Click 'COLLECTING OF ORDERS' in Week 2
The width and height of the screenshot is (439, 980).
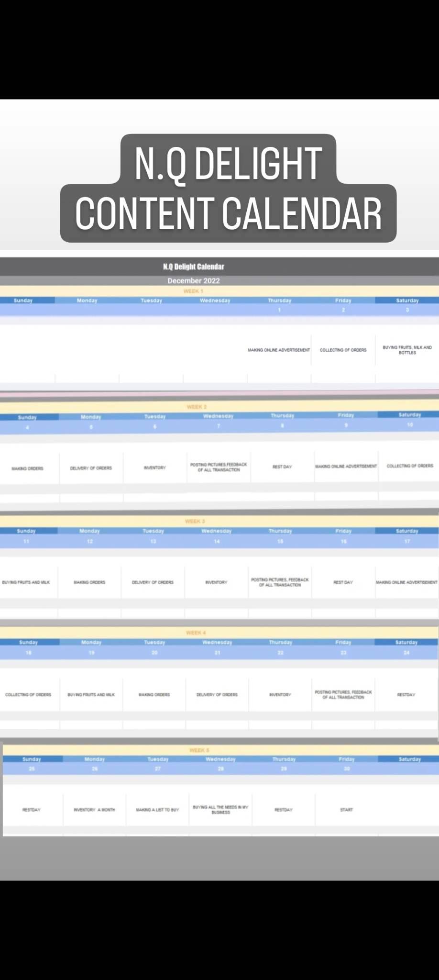point(410,466)
